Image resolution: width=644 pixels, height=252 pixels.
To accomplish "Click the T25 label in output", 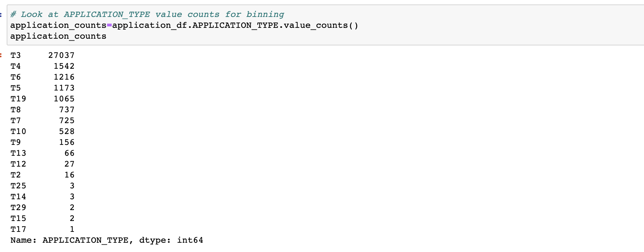I will click(x=18, y=186).
